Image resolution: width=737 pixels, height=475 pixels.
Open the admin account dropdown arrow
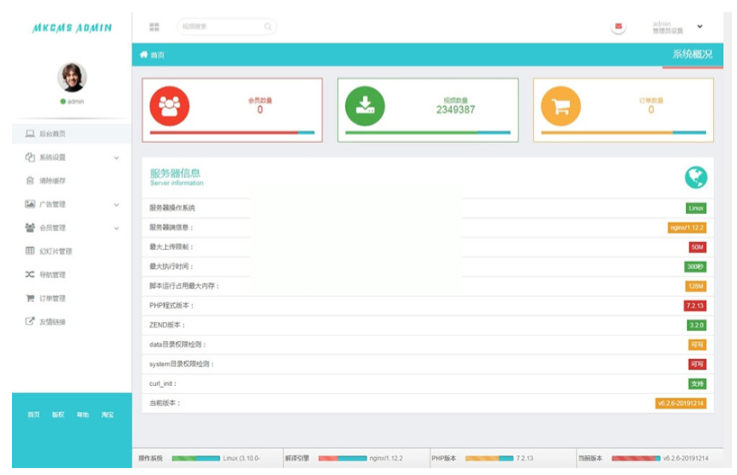(700, 27)
